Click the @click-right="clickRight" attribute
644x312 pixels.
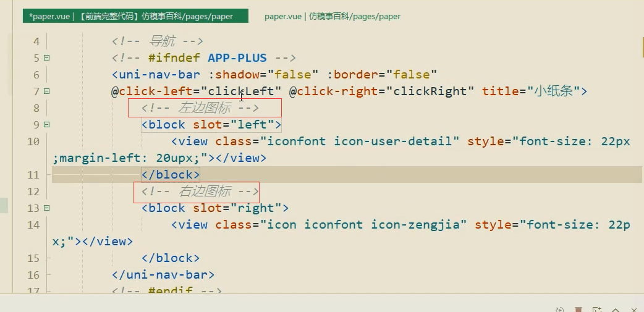pyautogui.click(x=381, y=91)
